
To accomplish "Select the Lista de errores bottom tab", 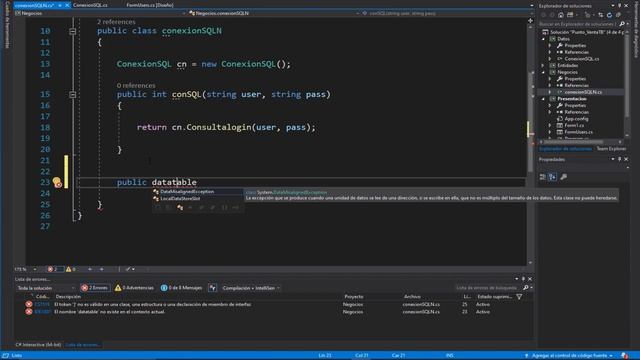I will click(x=83, y=345).
